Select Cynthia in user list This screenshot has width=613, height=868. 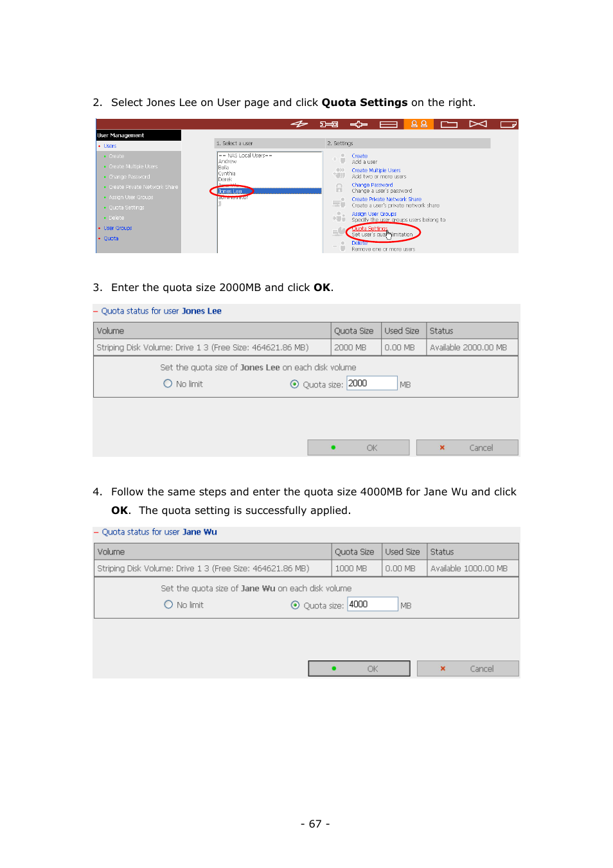tap(227, 173)
